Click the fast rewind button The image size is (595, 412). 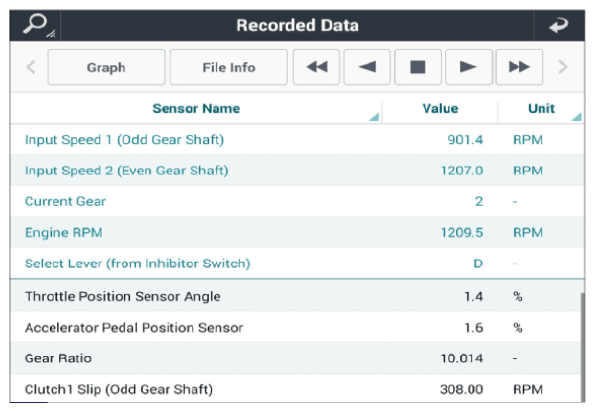coord(316,67)
